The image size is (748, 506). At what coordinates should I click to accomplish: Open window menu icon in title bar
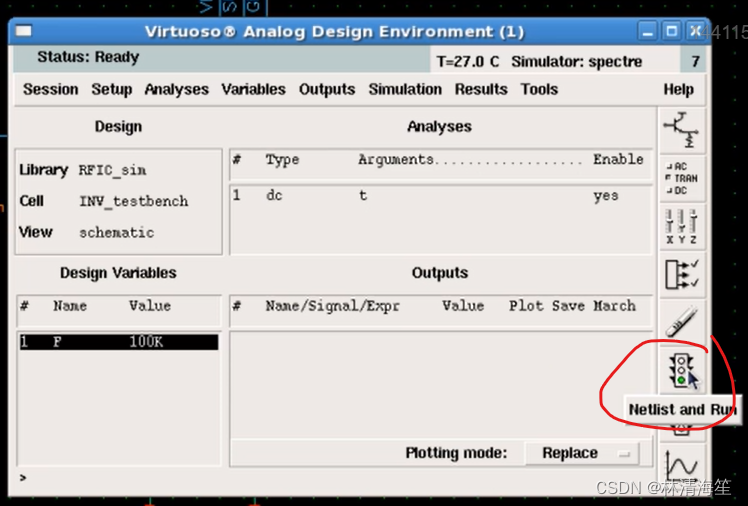coord(23,31)
